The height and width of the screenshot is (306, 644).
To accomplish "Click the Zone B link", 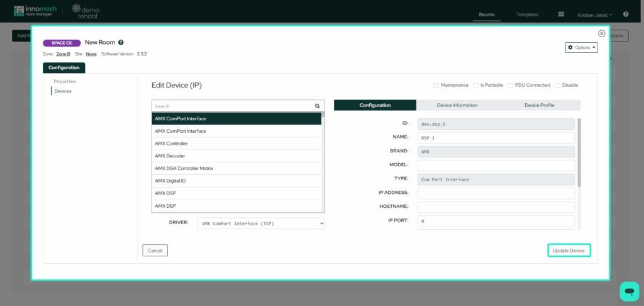I will click(64, 54).
